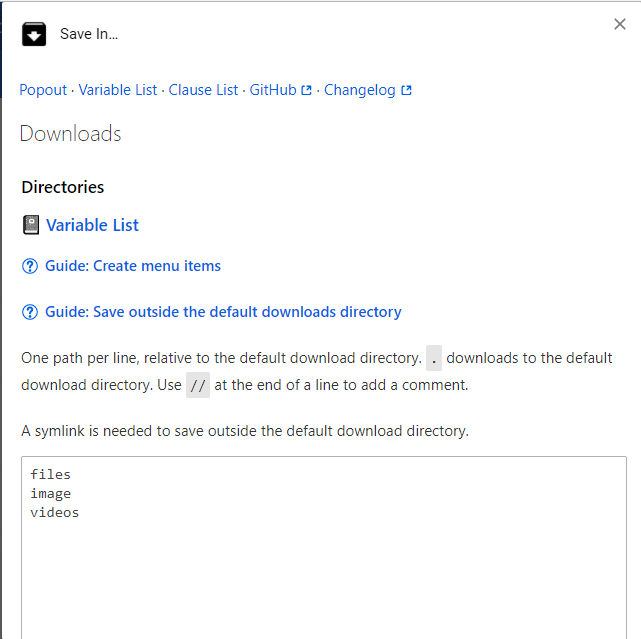
Task: Open the bold Variable List link under Directories
Action: point(92,225)
